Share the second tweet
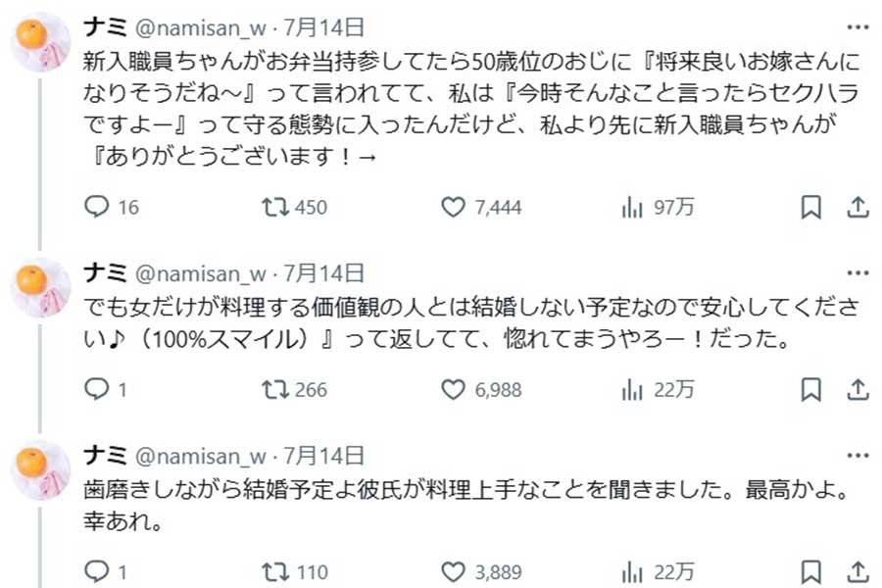The height and width of the screenshot is (588, 882). tap(857, 390)
